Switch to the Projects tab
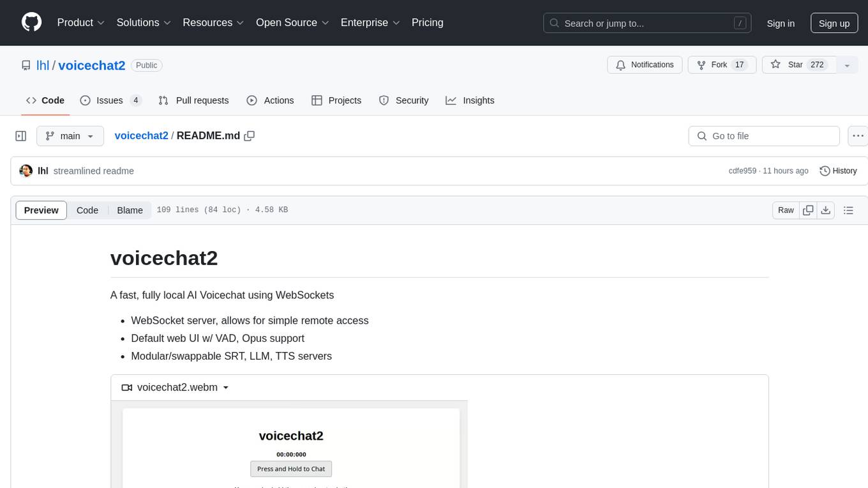This screenshot has height=488, width=868. [x=336, y=100]
